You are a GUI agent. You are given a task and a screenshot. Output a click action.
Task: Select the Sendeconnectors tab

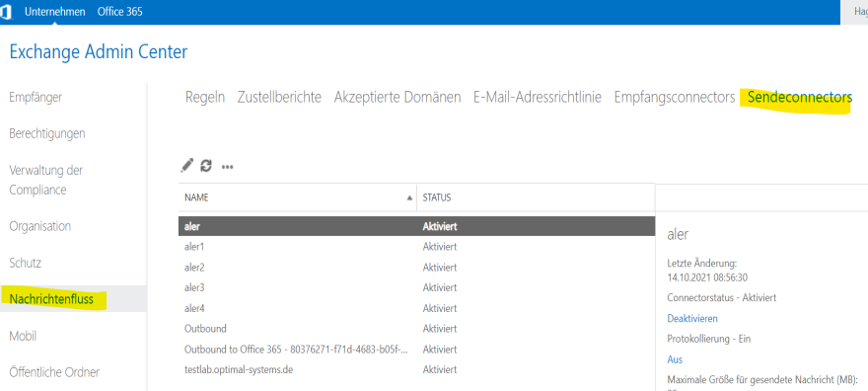[x=799, y=98]
